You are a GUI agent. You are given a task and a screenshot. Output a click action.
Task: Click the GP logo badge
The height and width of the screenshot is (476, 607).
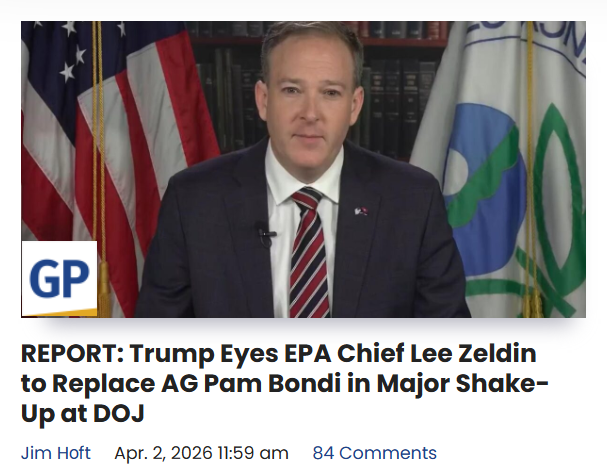click(x=60, y=279)
